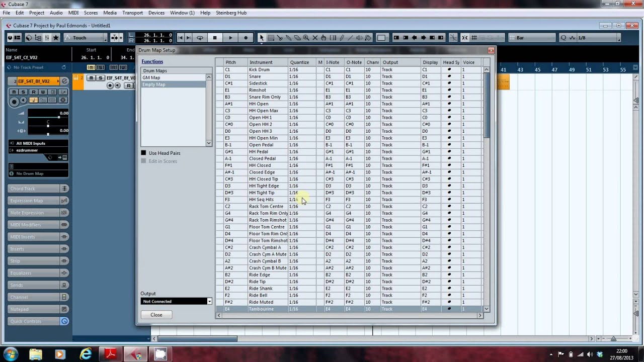Viewport: 644px width, 362px height.
Task: Open the ezdrummer output routing selector
Action: [38, 150]
